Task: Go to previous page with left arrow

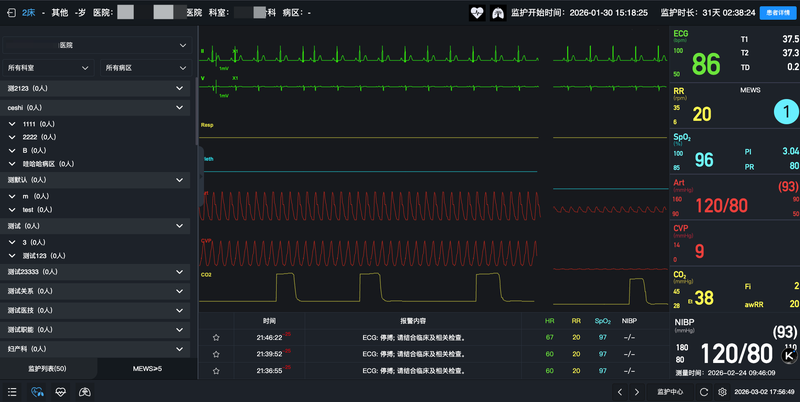Action: point(621,391)
